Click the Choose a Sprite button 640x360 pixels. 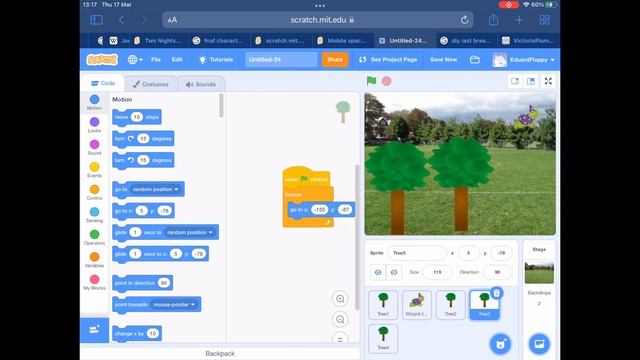pos(500,344)
